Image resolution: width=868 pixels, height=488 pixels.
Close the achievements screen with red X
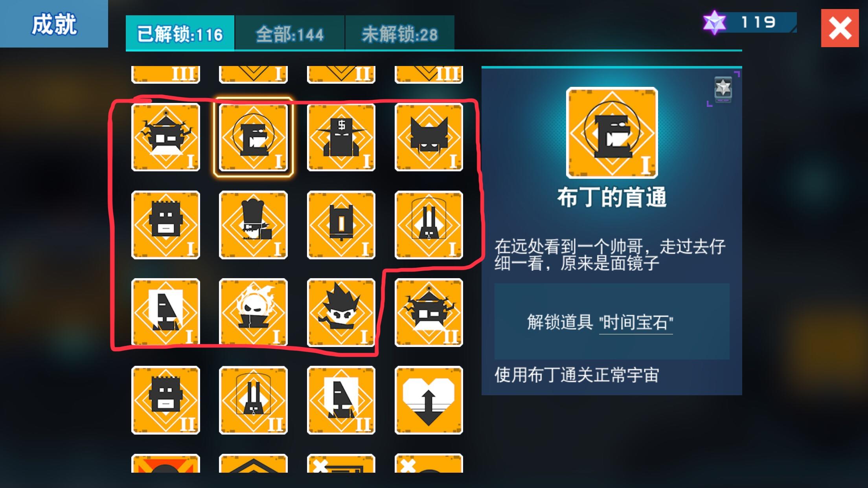pos(840,28)
